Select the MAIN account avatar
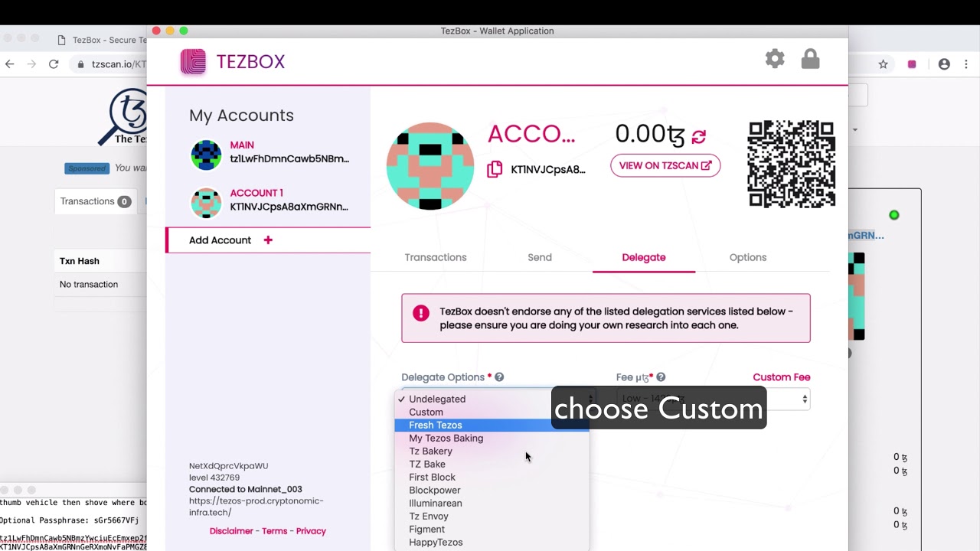The width and height of the screenshot is (980, 551). click(206, 155)
